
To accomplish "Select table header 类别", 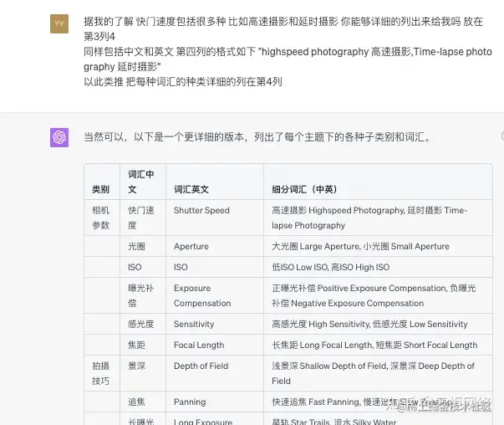I will [102, 182].
